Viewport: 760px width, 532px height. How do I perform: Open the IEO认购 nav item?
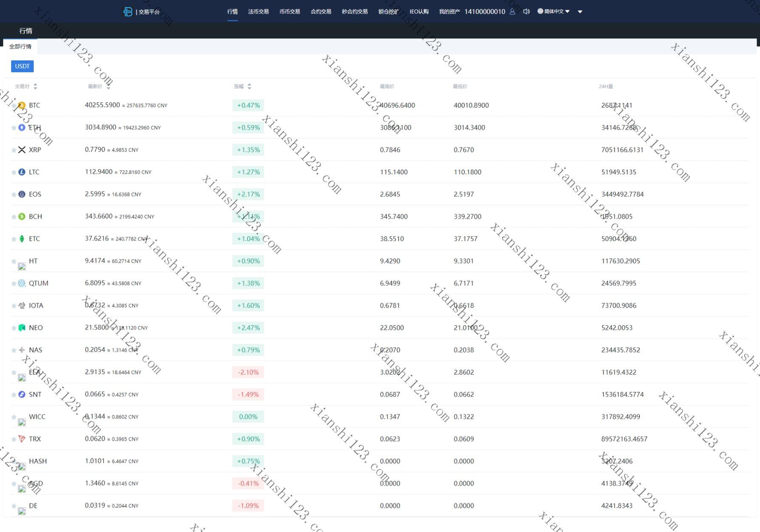419,11
